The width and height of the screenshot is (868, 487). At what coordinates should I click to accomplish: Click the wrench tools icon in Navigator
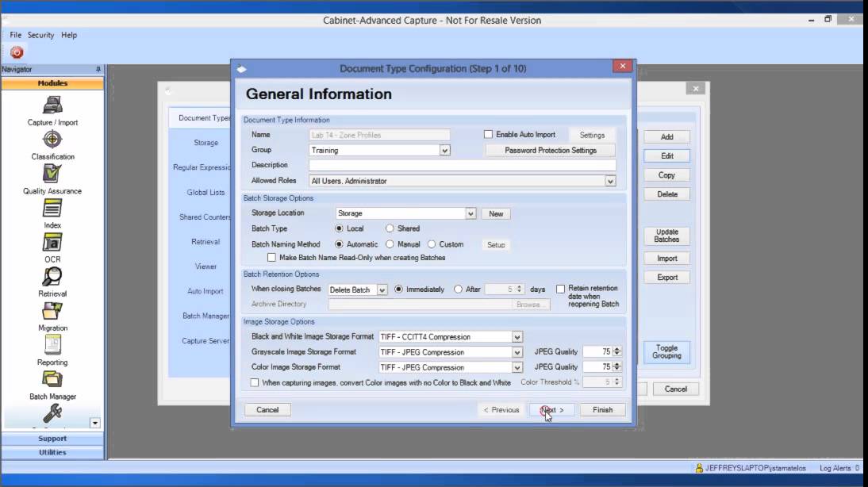[x=52, y=413]
